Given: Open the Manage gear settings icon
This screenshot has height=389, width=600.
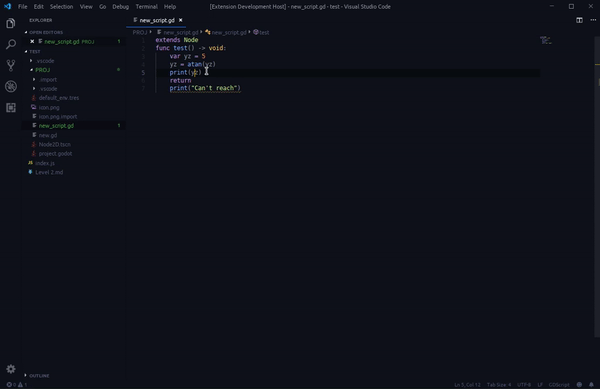Looking at the screenshot, I should pyautogui.click(x=11, y=369).
